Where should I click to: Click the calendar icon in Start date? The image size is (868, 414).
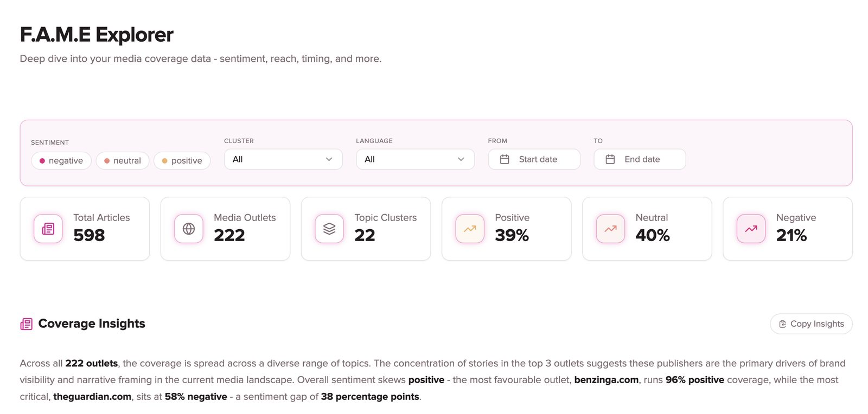[x=505, y=159]
